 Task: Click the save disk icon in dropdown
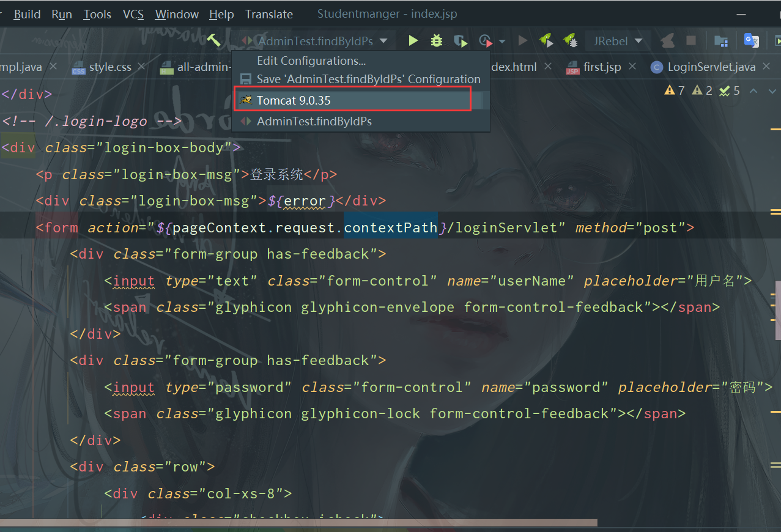coord(246,79)
